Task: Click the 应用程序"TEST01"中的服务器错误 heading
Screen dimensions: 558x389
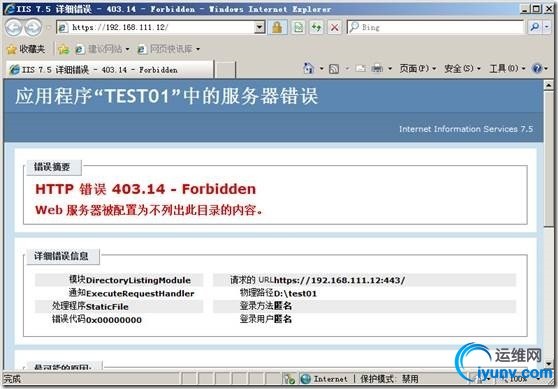Action: [x=167, y=96]
